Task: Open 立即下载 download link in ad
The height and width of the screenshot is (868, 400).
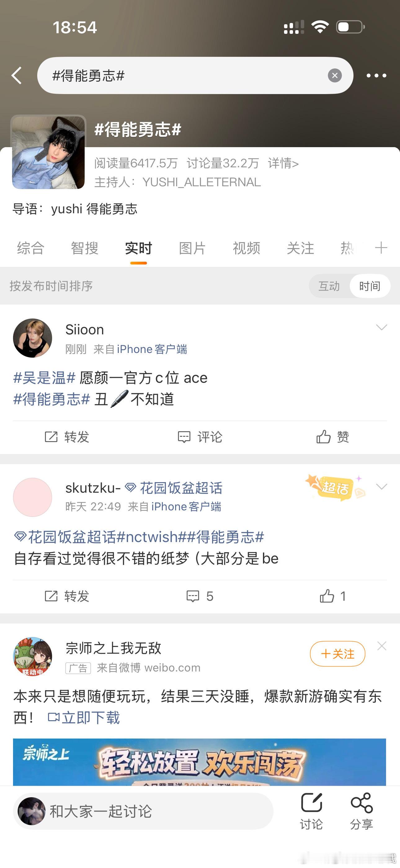Action: (x=84, y=718)
